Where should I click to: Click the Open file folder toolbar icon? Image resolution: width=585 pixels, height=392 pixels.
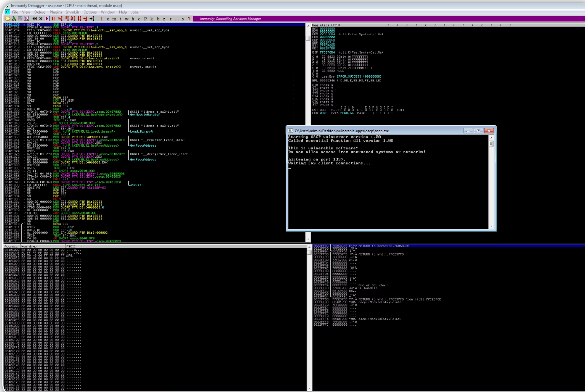click(7, 19)
